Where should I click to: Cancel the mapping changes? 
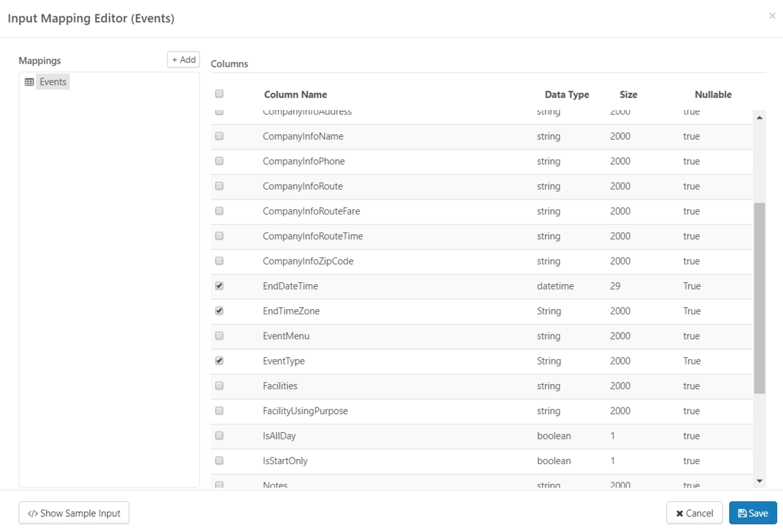click(x=694, y=513)
